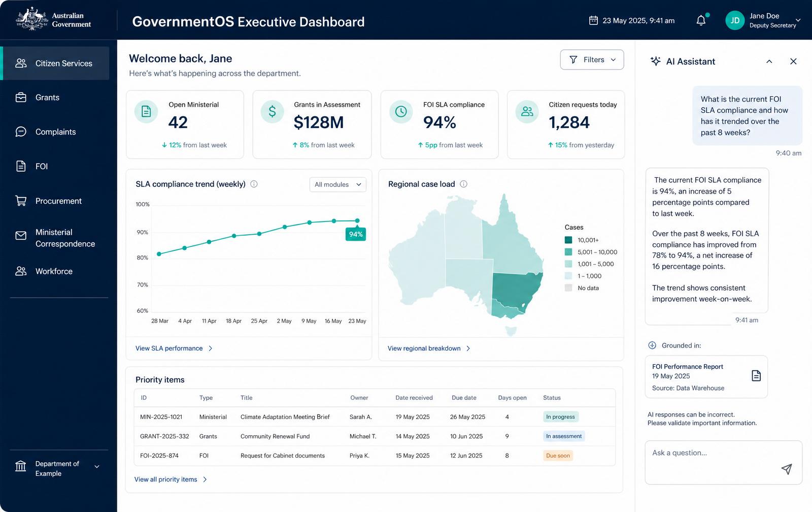Open the Filters dropdown
This screenshot has width=812, height=512.
point(592,59)
